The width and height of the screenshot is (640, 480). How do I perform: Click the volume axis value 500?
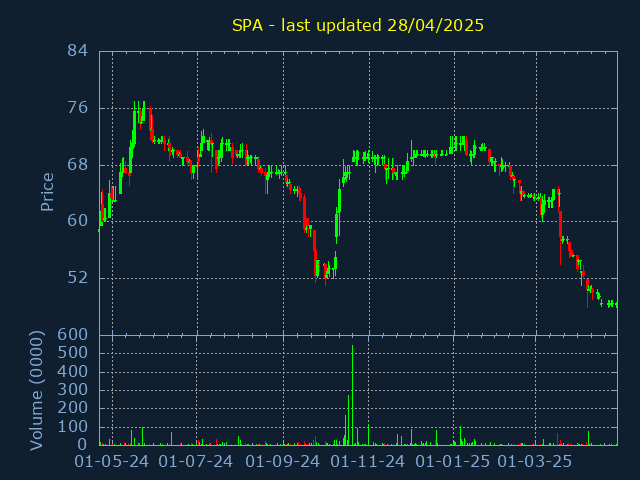click(x=73, y=353)
